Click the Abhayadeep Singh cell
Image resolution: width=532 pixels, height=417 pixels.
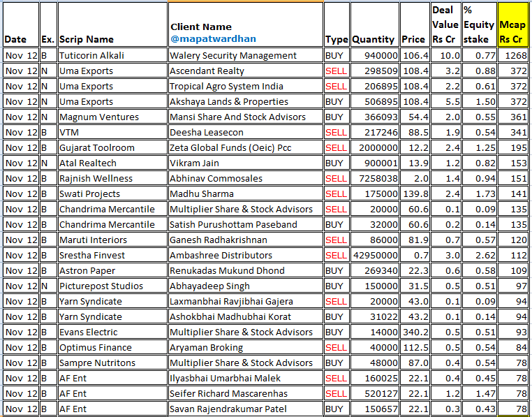tap(246, 286)
